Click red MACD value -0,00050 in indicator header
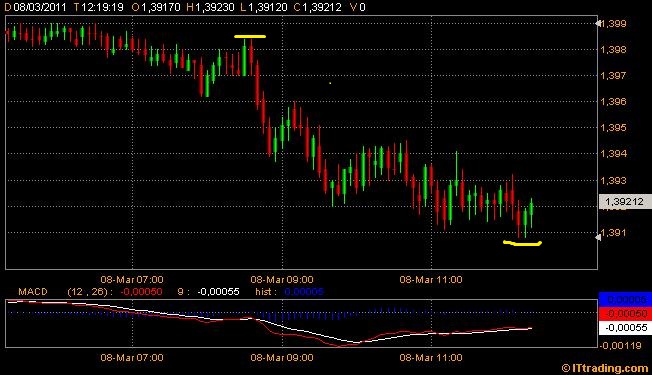This screenshot has width=652, height=375. pyautogui.click(x=141, y=292)
